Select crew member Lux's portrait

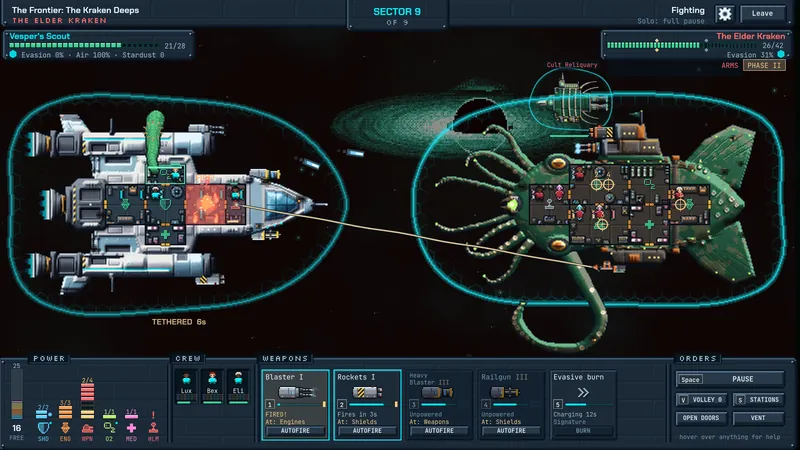coord(186,385)
